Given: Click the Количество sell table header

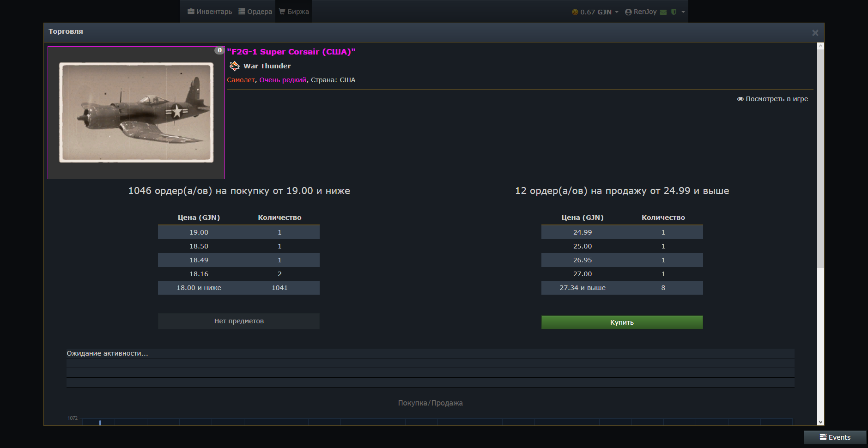Looking at the screenshot, I should [663, 218].
